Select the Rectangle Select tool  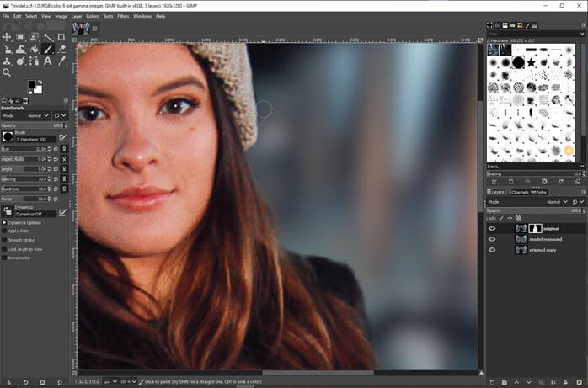point(20,37)
